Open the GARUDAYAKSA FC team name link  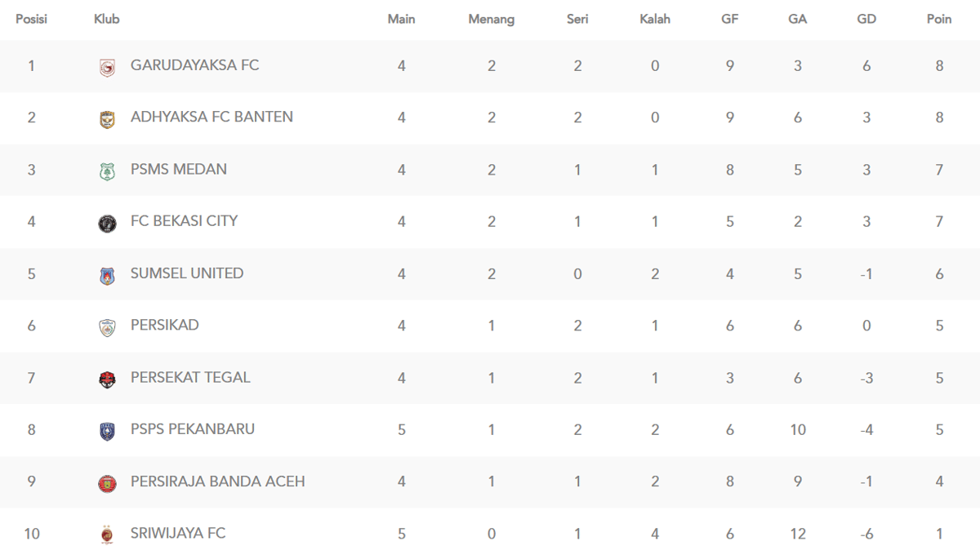point(194,64)
